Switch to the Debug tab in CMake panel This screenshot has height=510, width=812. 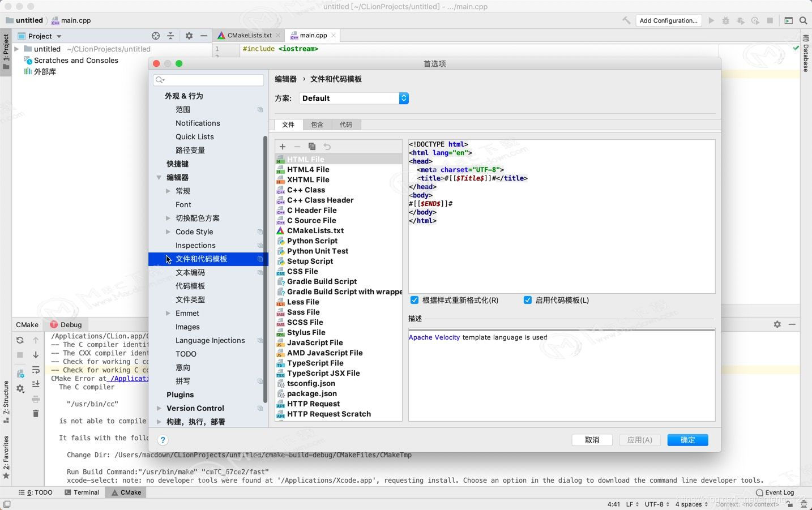pyautogui.click(x=66, y=324)
